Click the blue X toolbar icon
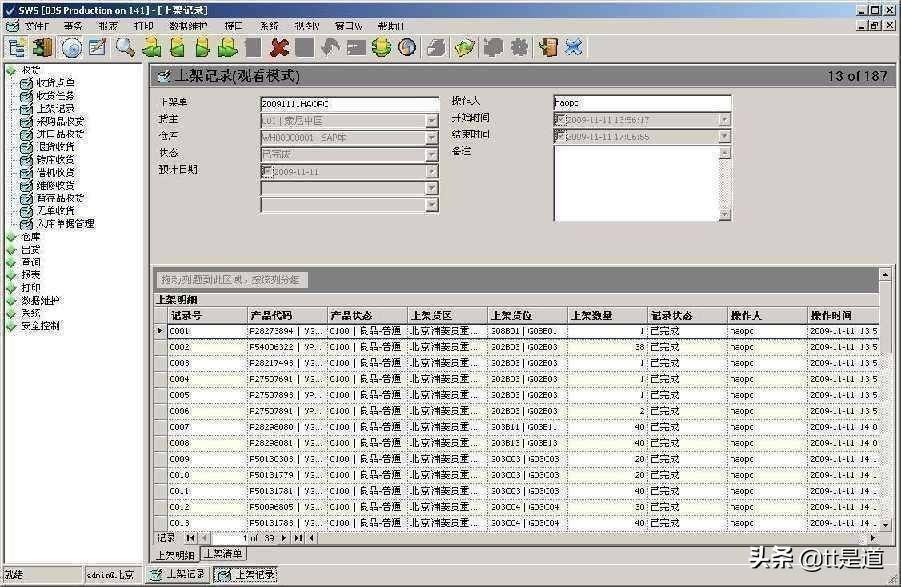 point(573,48)
